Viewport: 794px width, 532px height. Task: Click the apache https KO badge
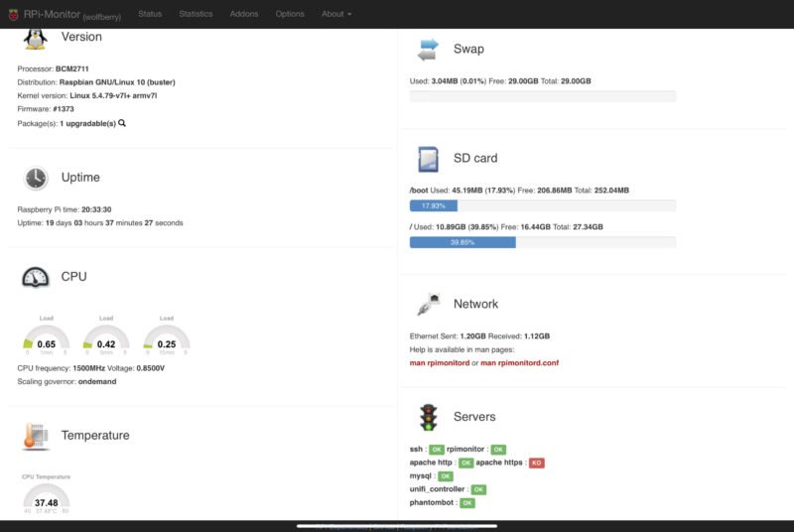click(x=537, y=463)
